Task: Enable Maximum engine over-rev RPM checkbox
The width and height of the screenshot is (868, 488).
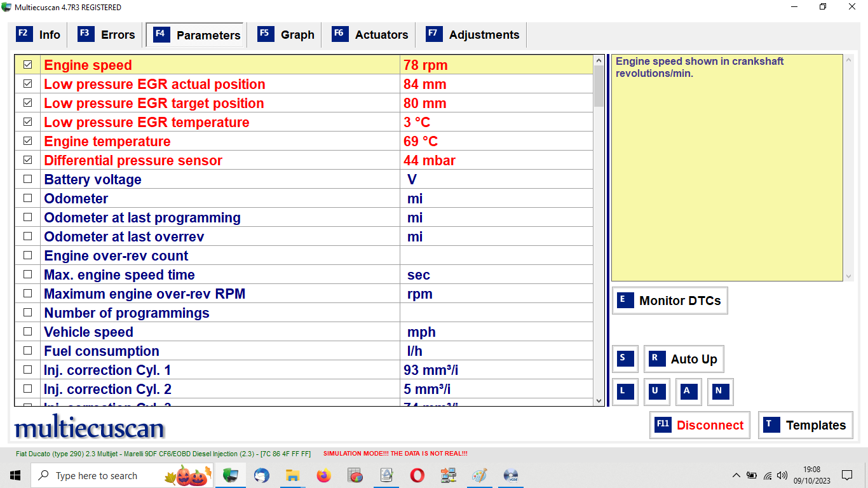Action: [27, 294]
